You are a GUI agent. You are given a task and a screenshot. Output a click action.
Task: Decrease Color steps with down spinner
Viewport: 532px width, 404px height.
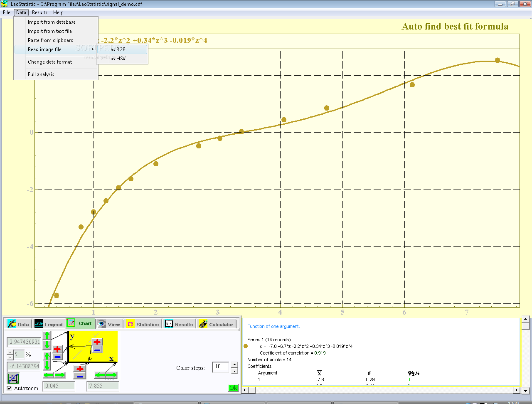coord(234,370)
